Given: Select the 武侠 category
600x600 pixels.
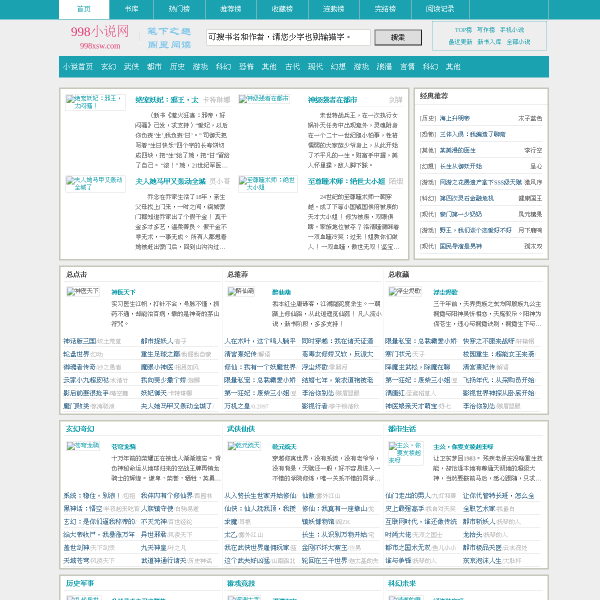Looking at the screenshot, I should [131, 67].
